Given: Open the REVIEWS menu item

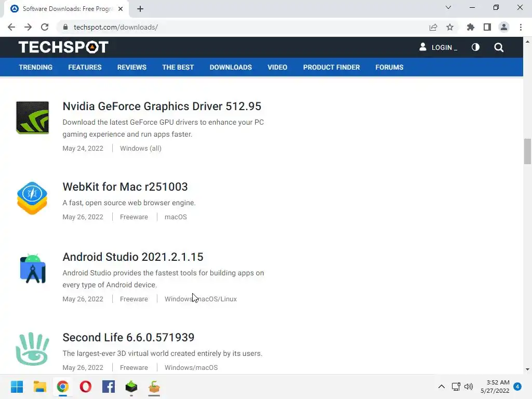Looking at the screenshot, I should tap(131, 67).
